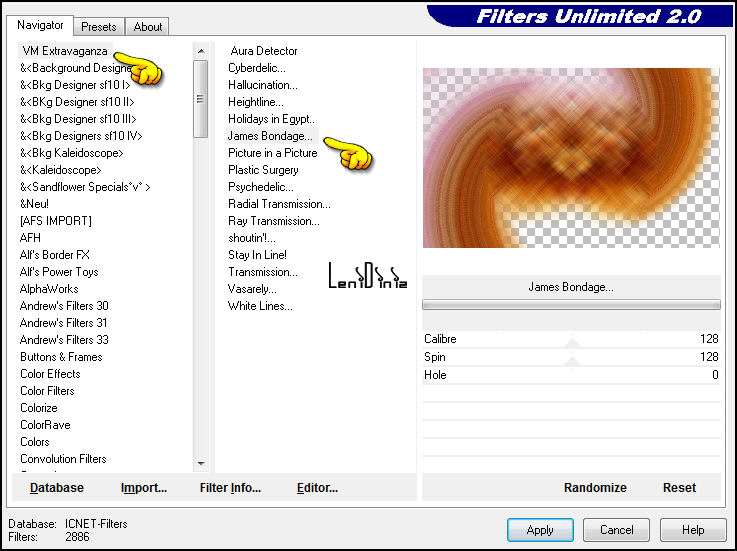Click Import... to add filters
The width and height of the screenshot is (737, 551).
[x=144, y=488]
